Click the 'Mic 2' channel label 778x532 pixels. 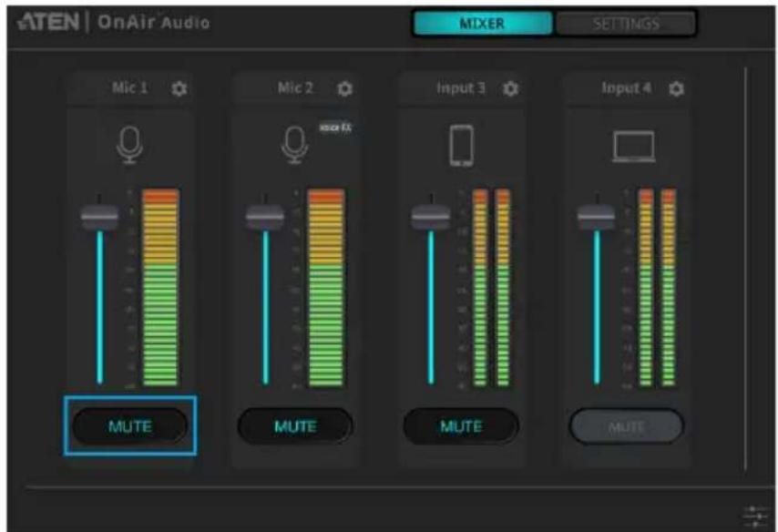click(296, 87)
